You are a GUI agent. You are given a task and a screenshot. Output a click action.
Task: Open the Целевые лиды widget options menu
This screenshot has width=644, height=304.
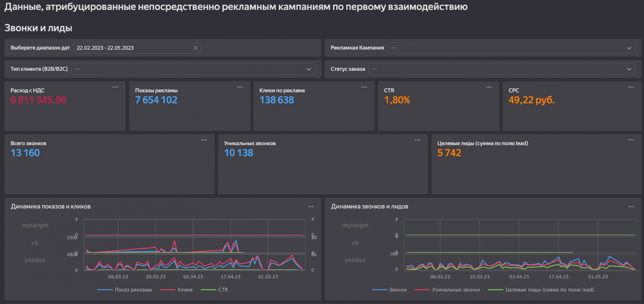(631, 140)
